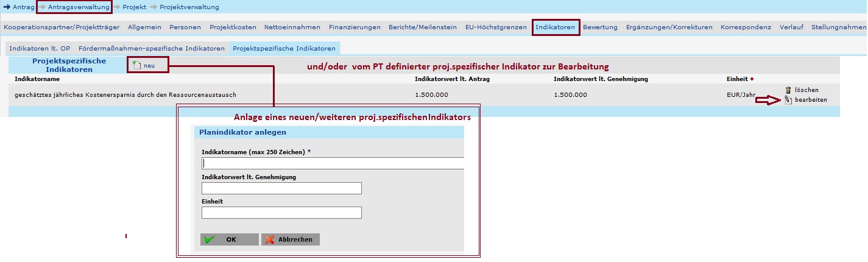Click the bearbeiten edit icon
This screenshot has width=868, height=262.
pos(788,100)
